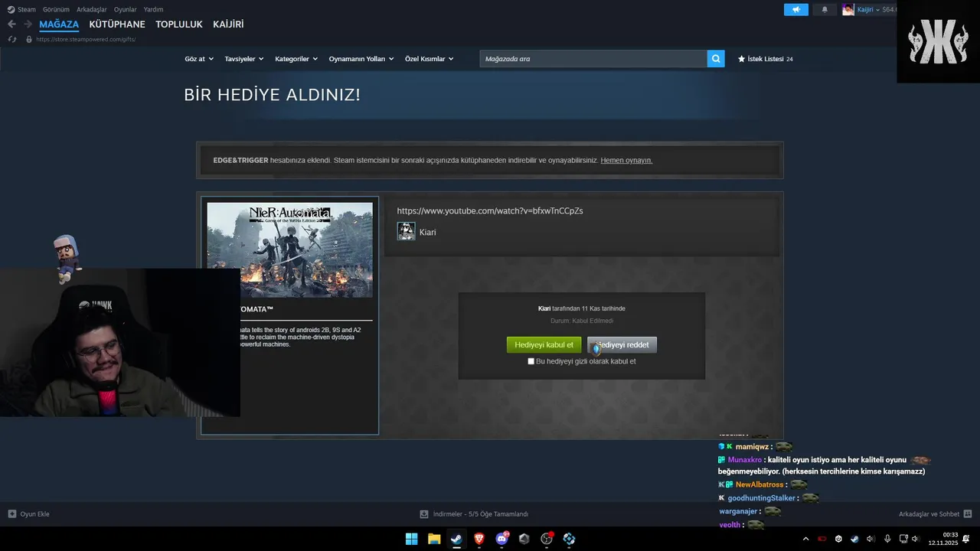Click Kiari's avatar in the gift message

click(406, 231)
